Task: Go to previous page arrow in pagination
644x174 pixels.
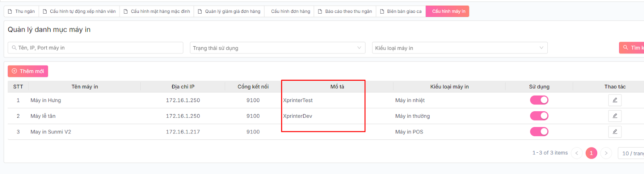Action: pyautogui.click(x=576, y=153)
